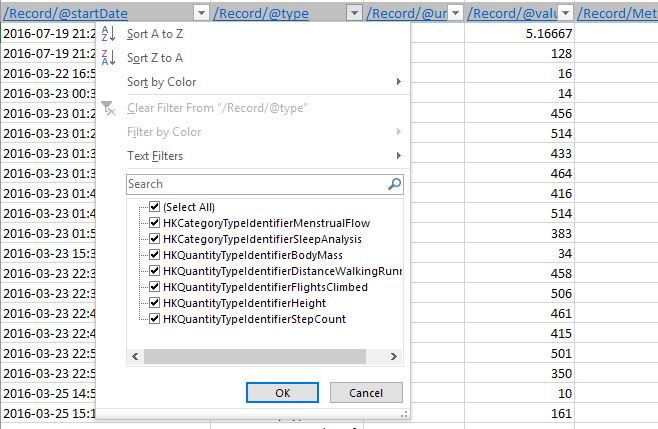The image size is (658, 429).
Task: Click the search magnifier icon
Action: pos(394,184)
